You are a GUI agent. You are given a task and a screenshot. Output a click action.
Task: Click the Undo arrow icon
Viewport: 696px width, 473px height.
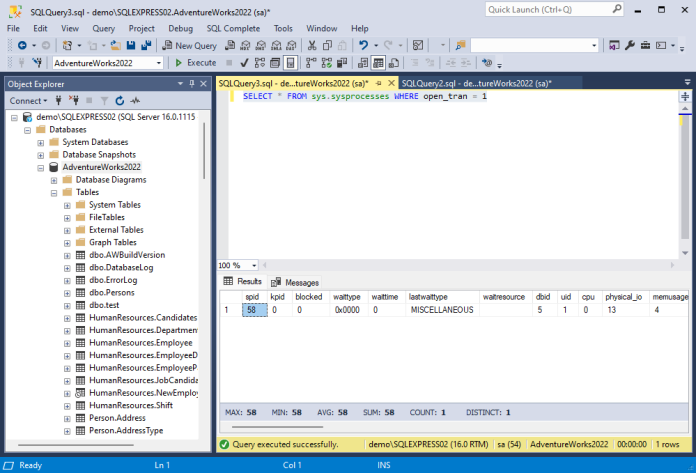(364, 45)
